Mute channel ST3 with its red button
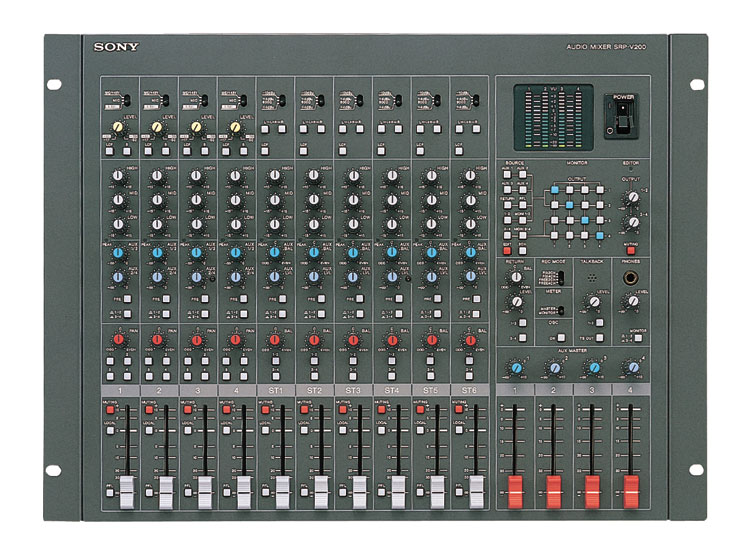The height and width of the screenshot is (555, 740). coord(343,410)
